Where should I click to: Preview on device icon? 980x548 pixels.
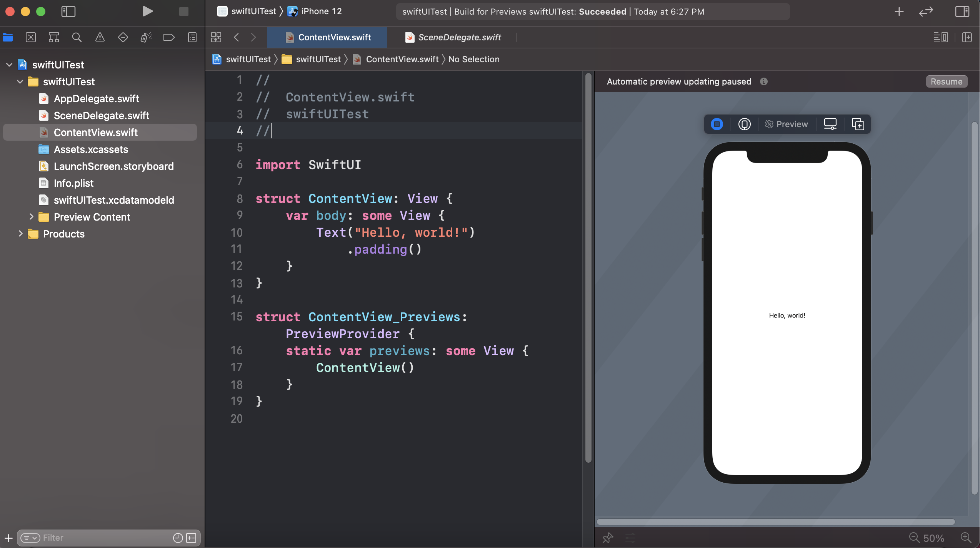(x=830, y=124)
